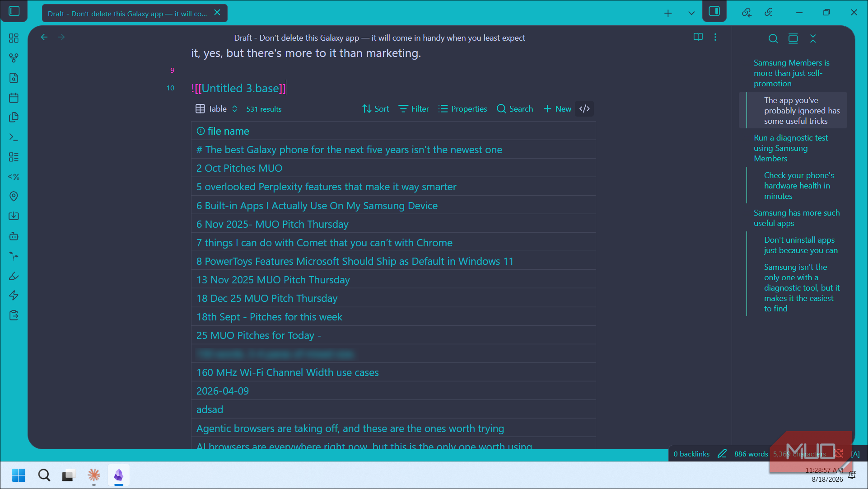Close the Draft note tab
The width and height of the screenshot is (868, 489).
point(217,13)
